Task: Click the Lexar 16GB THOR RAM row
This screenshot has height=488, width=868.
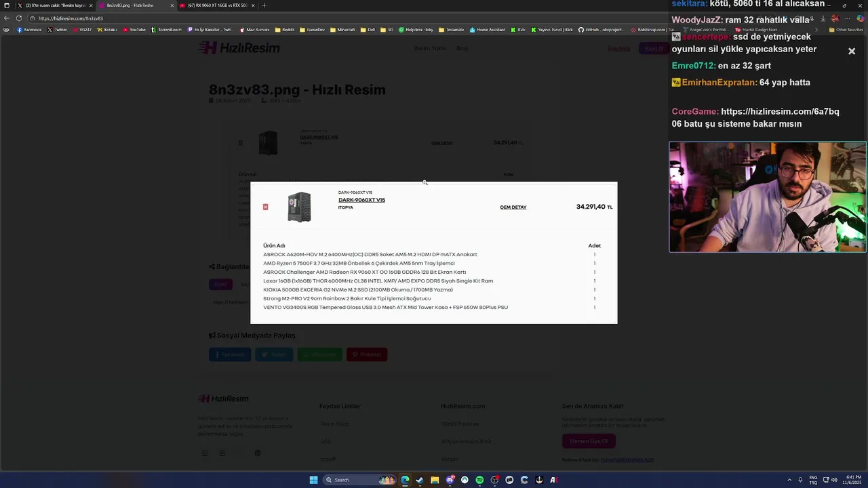Action: click(x=378, y=281)
